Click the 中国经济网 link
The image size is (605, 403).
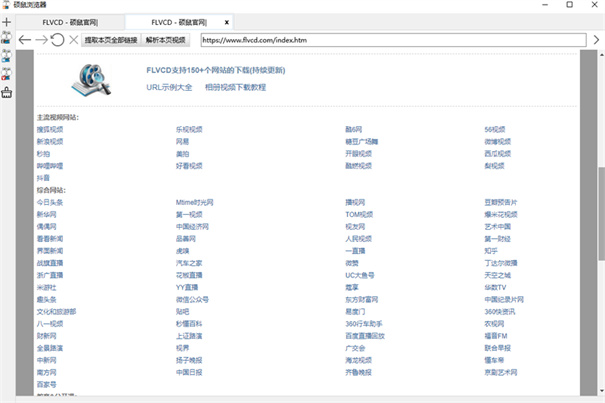point(192,227)
